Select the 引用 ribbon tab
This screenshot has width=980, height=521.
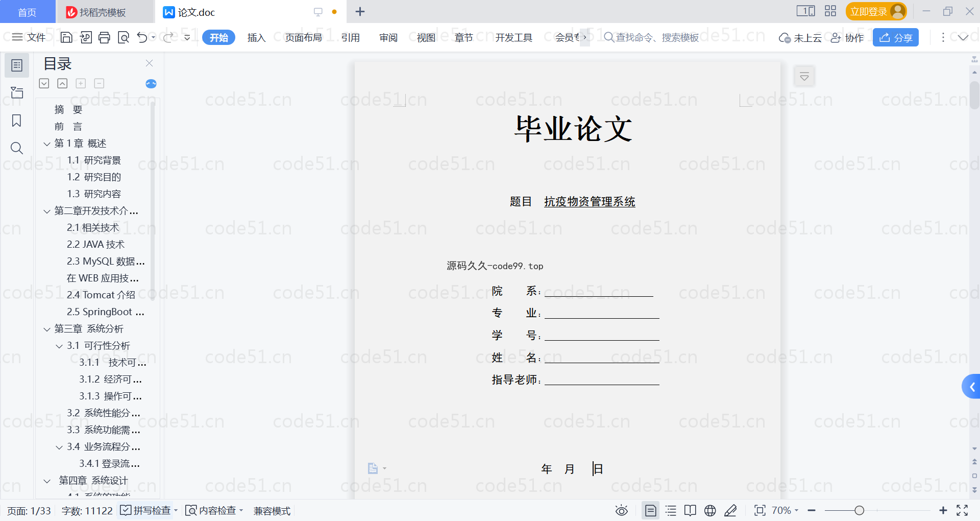[x=351, y=37]
